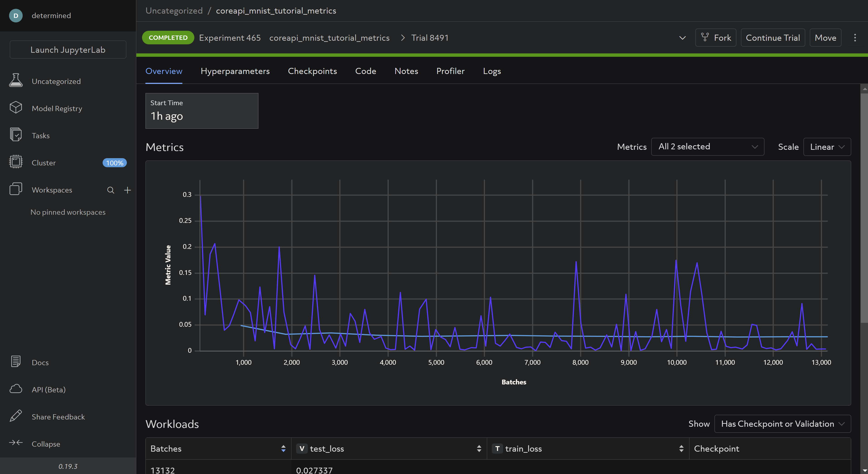Switch to the Hyperparameters tab
The image size is (868, 474).
(235, 71)
